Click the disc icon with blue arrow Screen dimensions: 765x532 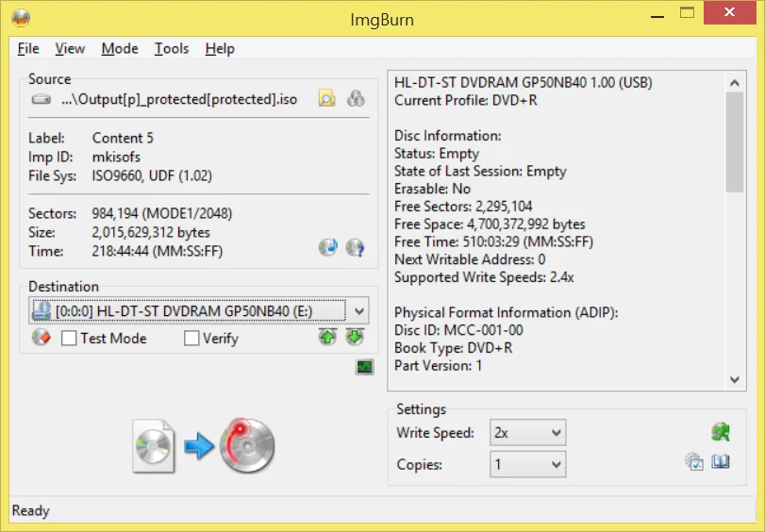[x=328, y=248]
